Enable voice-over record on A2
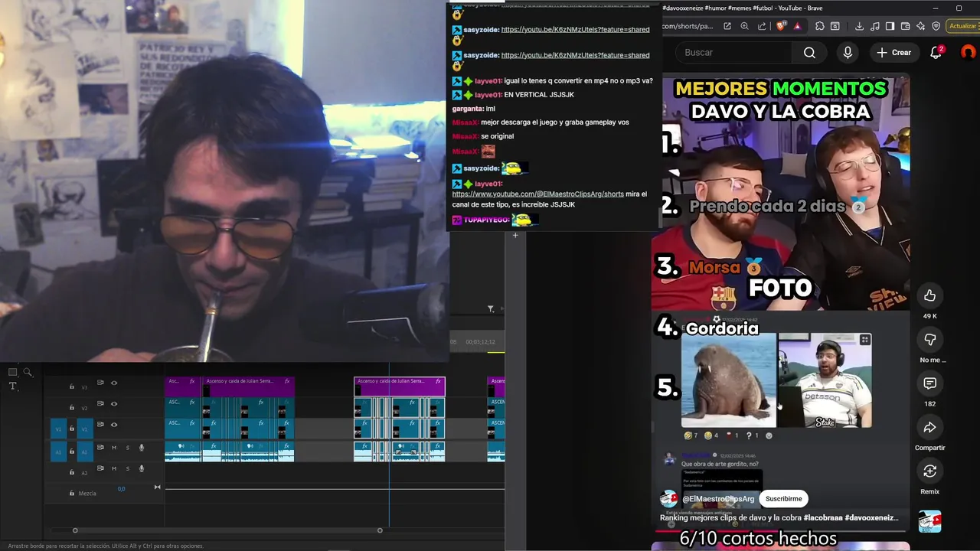 pos(142,468)
